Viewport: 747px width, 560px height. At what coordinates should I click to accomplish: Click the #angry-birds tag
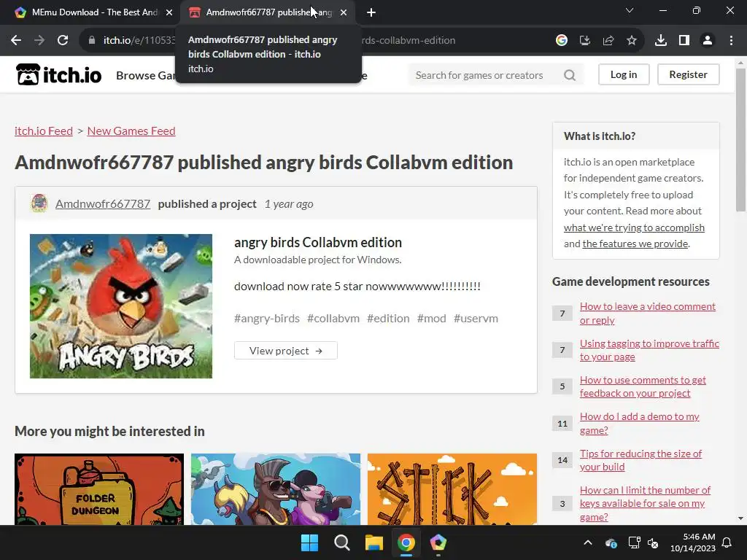click(267, 318)
